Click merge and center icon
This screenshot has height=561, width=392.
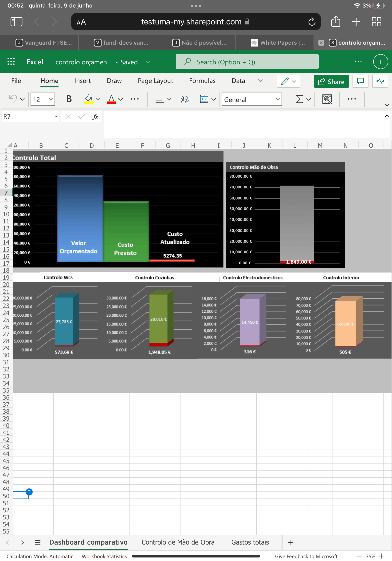click(x=204, y=99)
